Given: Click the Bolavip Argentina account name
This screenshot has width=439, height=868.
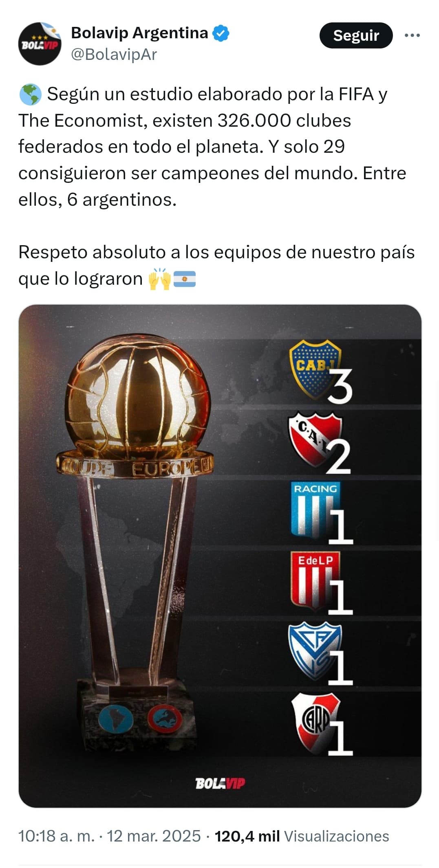Looking at the screenshot, I should pos(139,33).
